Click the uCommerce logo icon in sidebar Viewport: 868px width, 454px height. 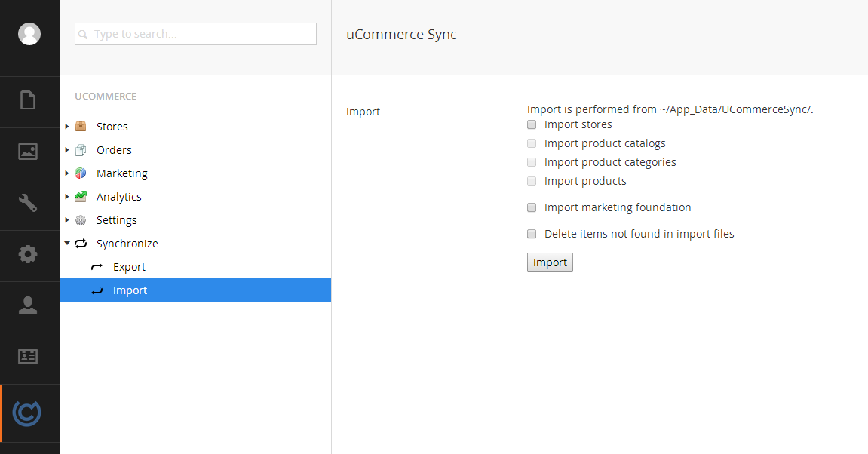28,413
